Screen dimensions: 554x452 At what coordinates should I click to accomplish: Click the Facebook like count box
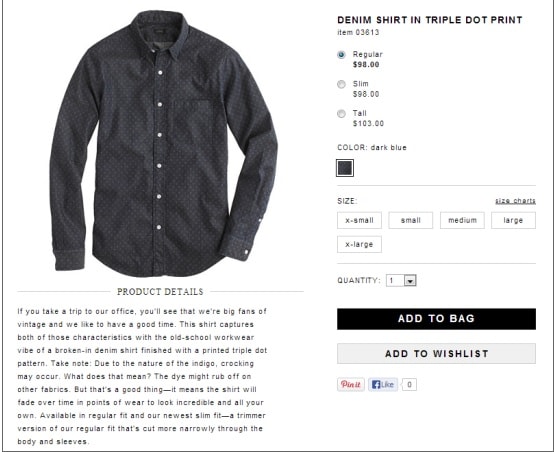pyautogui.click(x=409, y=385)
